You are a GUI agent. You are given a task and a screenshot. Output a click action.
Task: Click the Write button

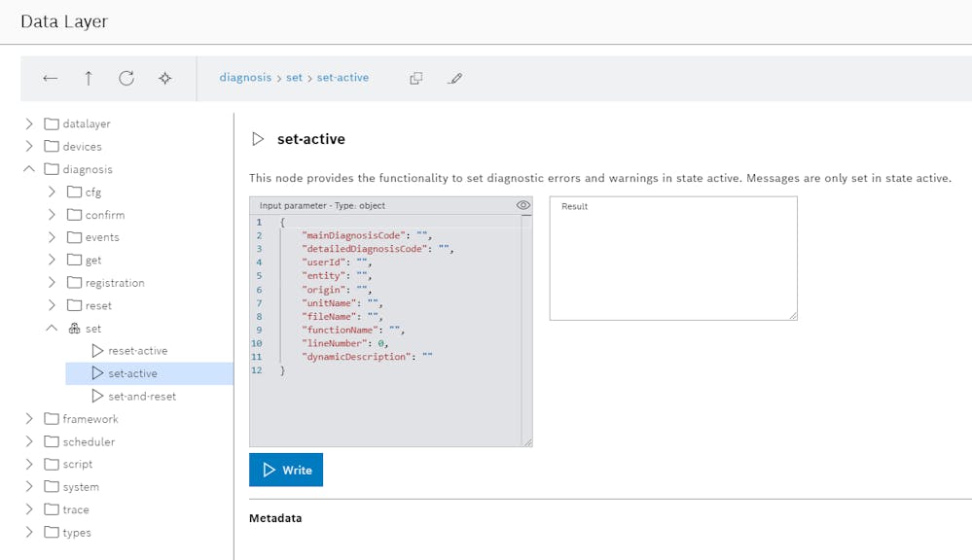286,471
